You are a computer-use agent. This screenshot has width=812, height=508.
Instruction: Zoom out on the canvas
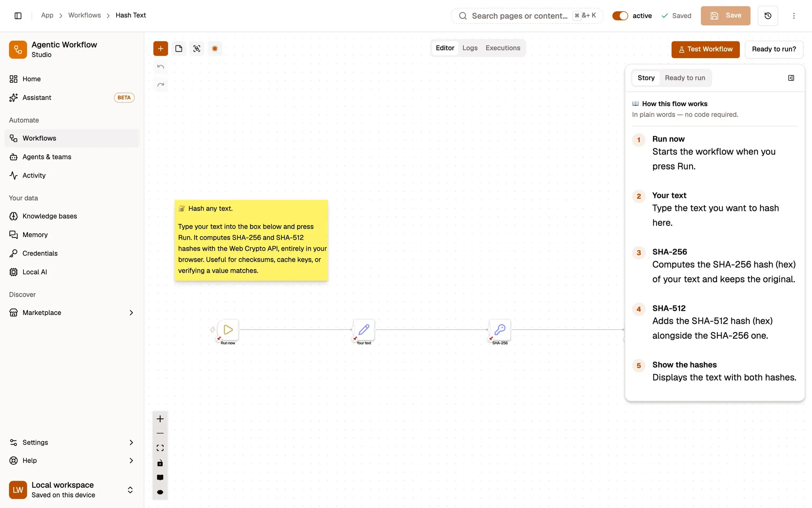(x=160, y=433)
